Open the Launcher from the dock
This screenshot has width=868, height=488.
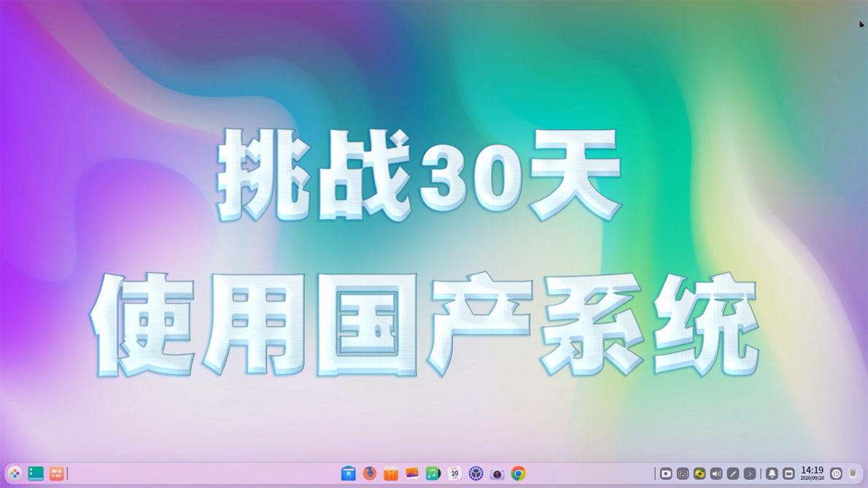tap(15, 473)
